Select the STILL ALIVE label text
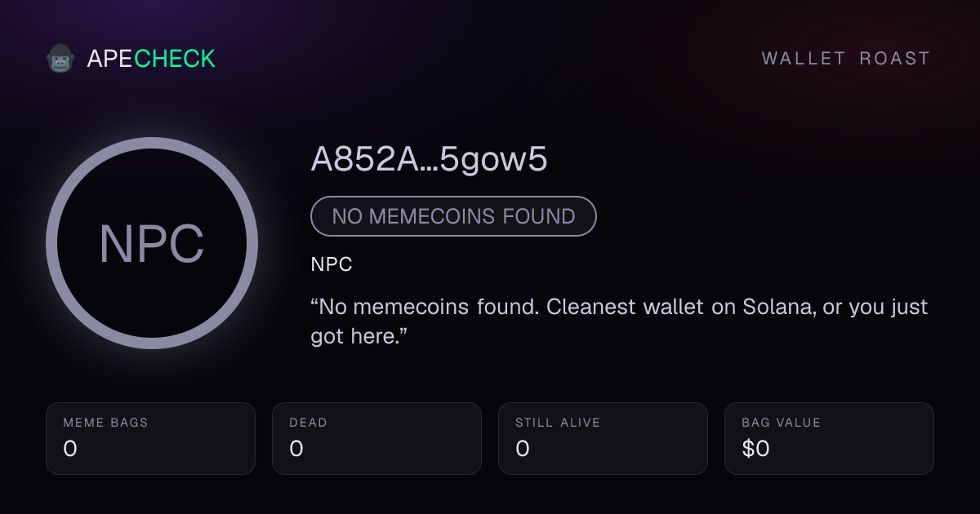Image resolution: width=980 pixels, height=514 pixels. 558,423
